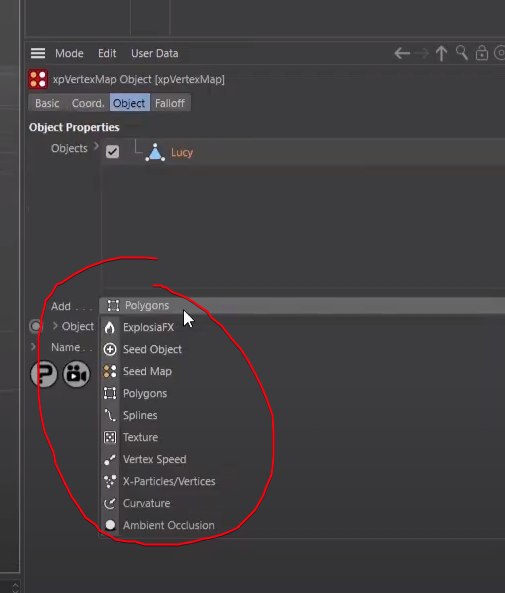Click the Object Properties heading
The height and width of the screenshot is (593, 505).
click(74, 127)
